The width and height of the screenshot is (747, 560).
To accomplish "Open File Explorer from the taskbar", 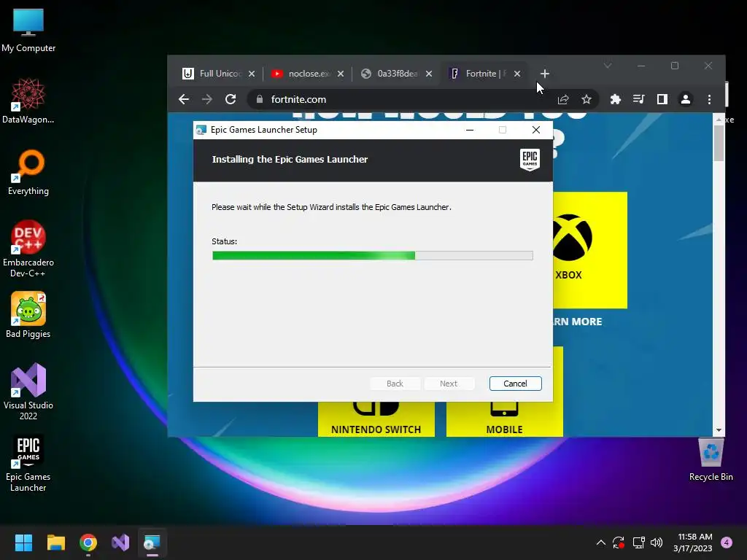I will point(55,542).
